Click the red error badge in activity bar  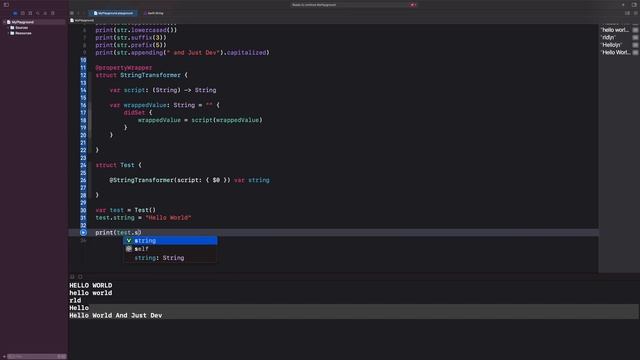413,5
